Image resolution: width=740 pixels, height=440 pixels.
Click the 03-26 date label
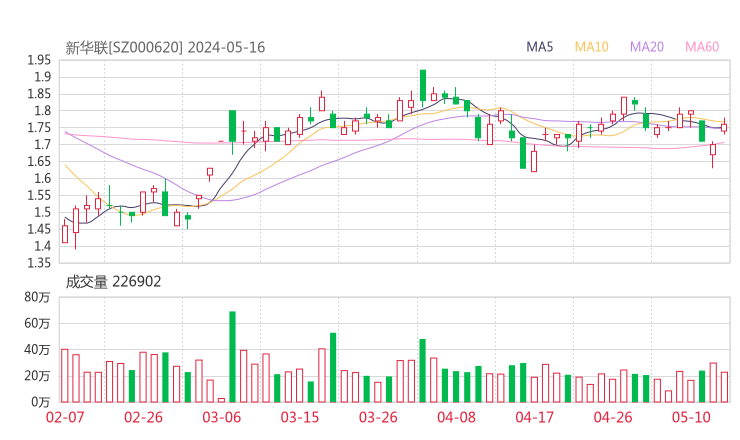[378, 417]
